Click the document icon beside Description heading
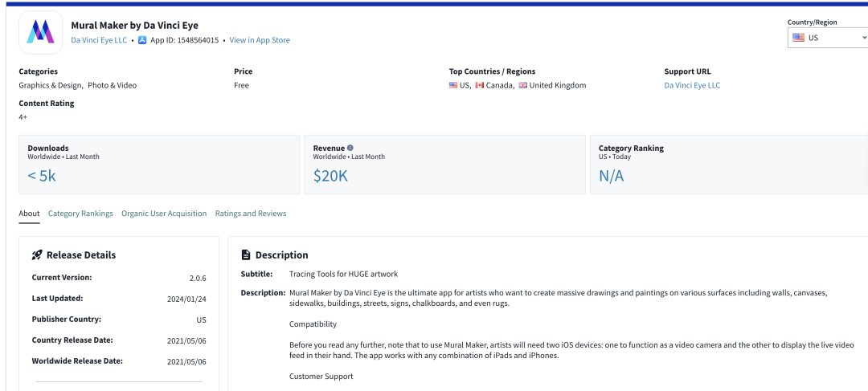The width and height of the screenshot is (868, 391). point(247,255)
